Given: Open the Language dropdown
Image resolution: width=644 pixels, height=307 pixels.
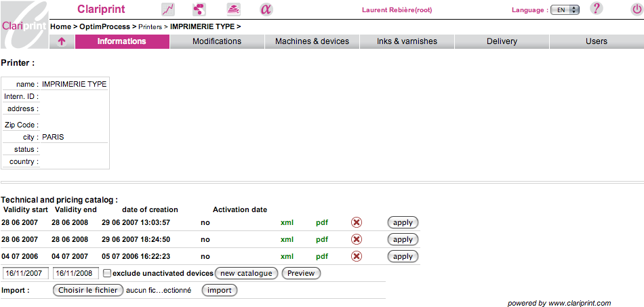Looking at the screenshot, I should pos(565,10).
